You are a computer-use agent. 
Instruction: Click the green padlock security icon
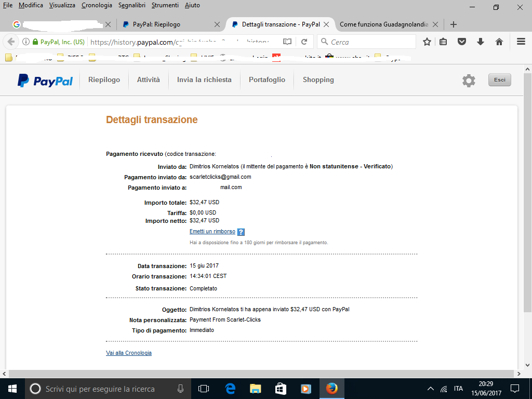(x=35, y=42)
